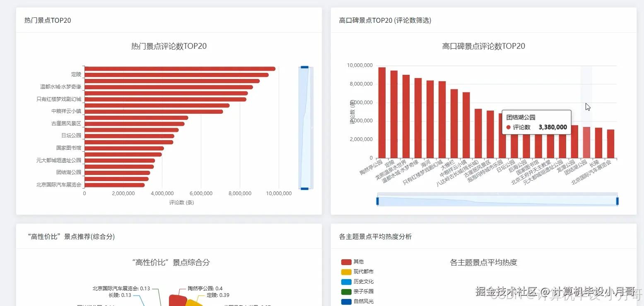Click the 中粮祥云小镇 column in right chart
Viewport: 644px width, 306px height.
click(x=466, y=125)
